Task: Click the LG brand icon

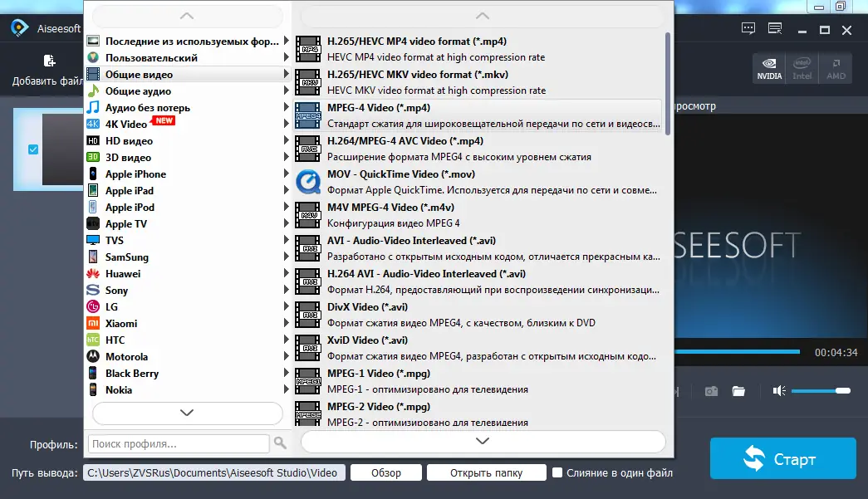Action: tap(93, 306)
